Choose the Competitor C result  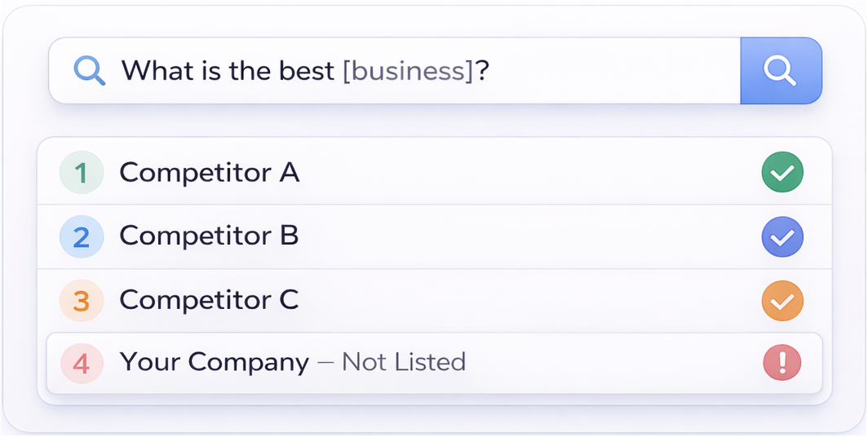(209, 300)
